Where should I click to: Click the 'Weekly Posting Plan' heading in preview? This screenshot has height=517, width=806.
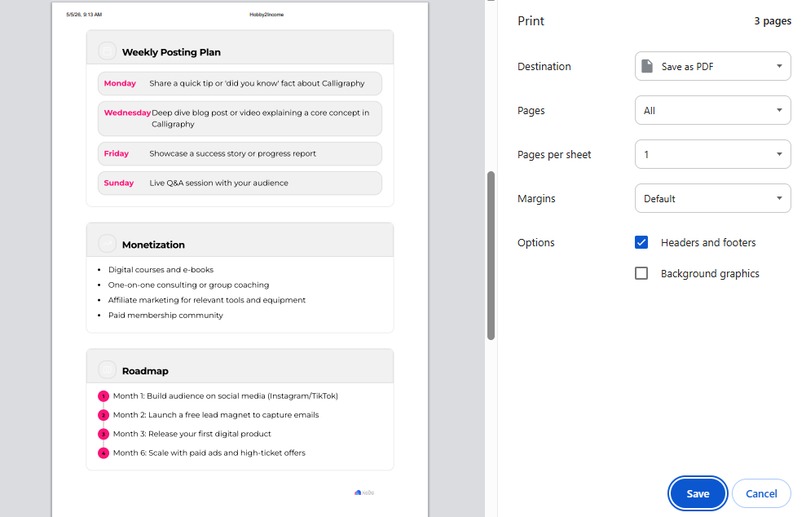pos(171,52)
